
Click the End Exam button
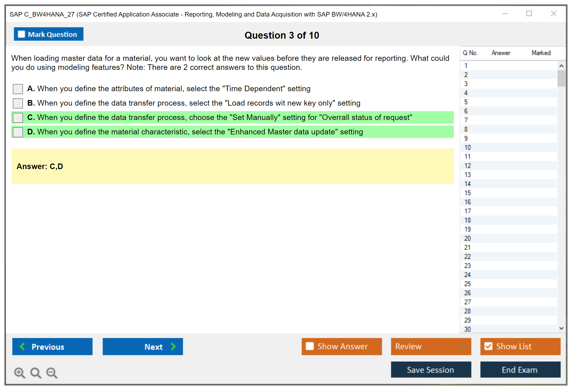[x=520, y=370]
